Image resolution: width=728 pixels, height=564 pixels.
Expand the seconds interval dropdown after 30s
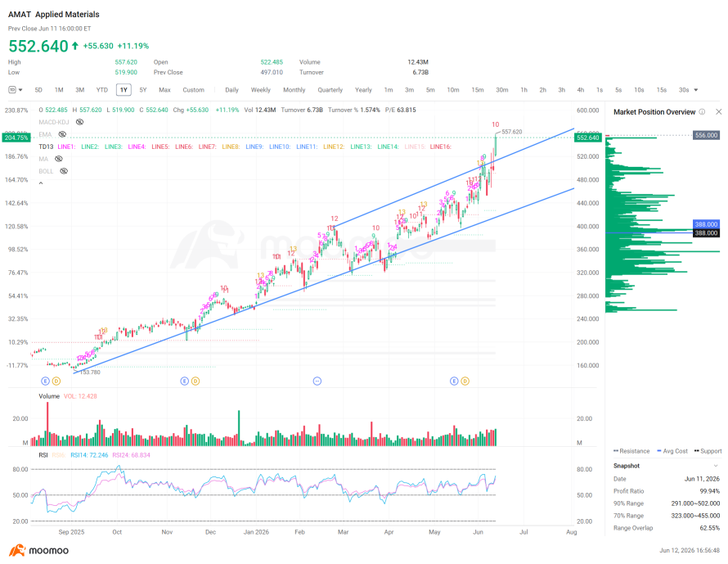coord(695,90)
